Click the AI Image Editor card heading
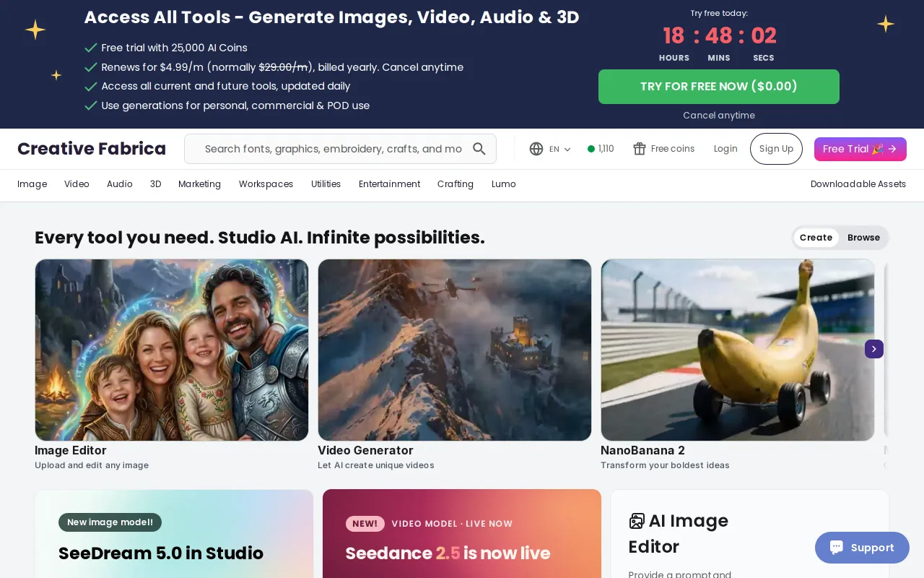The height and width of the screenshot is (578, 924). pyautogui.click(x=679, y=534)
